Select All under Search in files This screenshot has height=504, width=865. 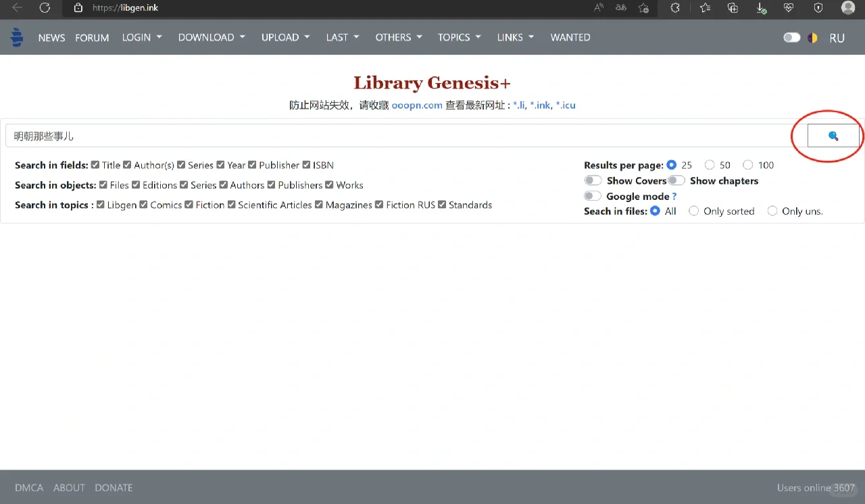tap(654, 211)
